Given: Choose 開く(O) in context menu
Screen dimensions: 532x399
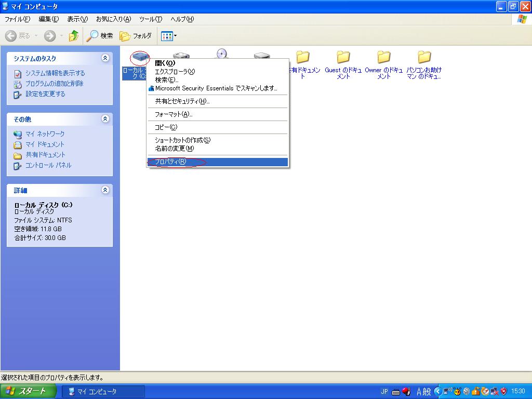Looking at the screenshot, I should 218,63.
